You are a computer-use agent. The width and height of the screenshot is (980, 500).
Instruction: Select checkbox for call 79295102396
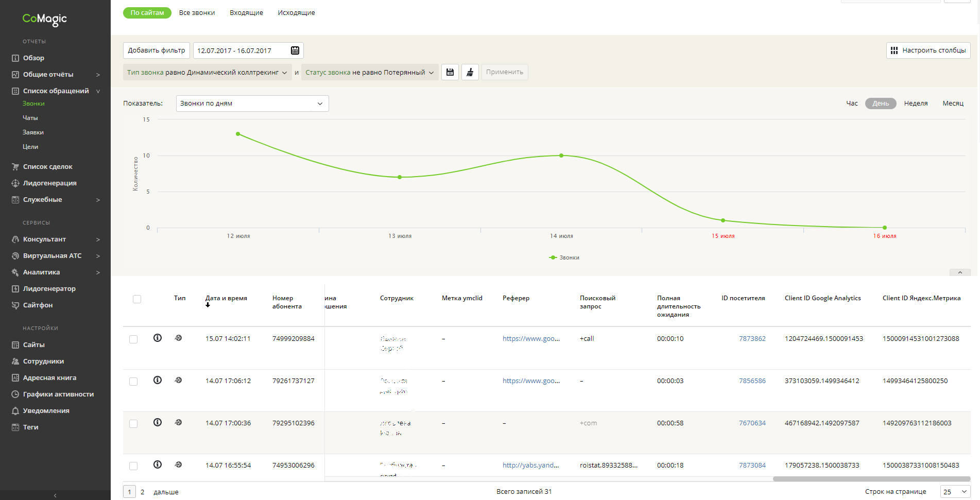coord(133,424)
